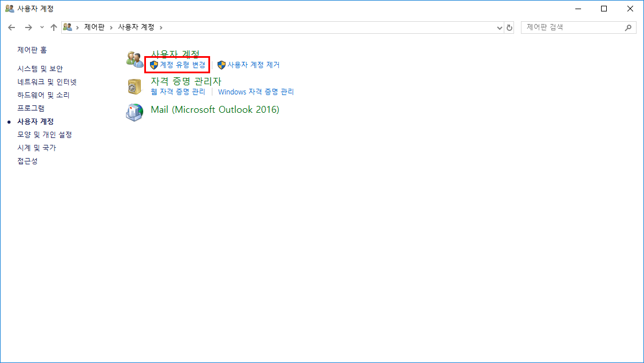This screenshot has width=644, height=363.
Task: Open 네트워크 및 인터넷 in the sidebar
Action: point(47,82)
